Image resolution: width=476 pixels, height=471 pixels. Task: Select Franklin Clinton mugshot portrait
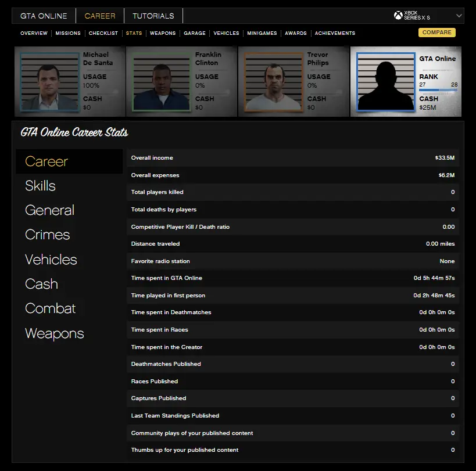tap(162, 81)
